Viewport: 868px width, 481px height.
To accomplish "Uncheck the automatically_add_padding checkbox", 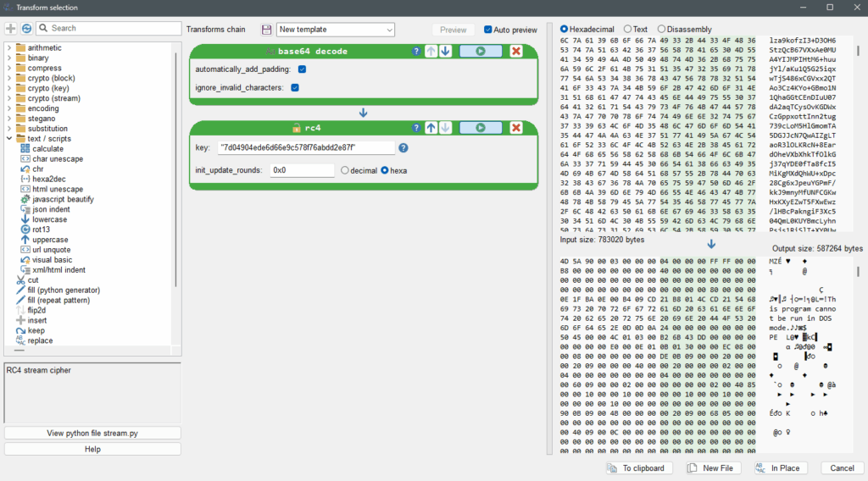I will [302, 69].
